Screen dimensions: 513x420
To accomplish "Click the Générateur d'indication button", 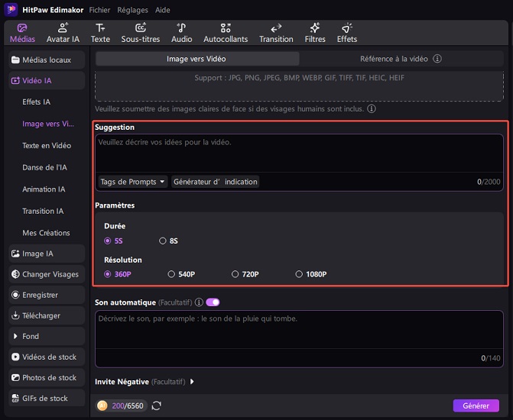I will (216, 182).
